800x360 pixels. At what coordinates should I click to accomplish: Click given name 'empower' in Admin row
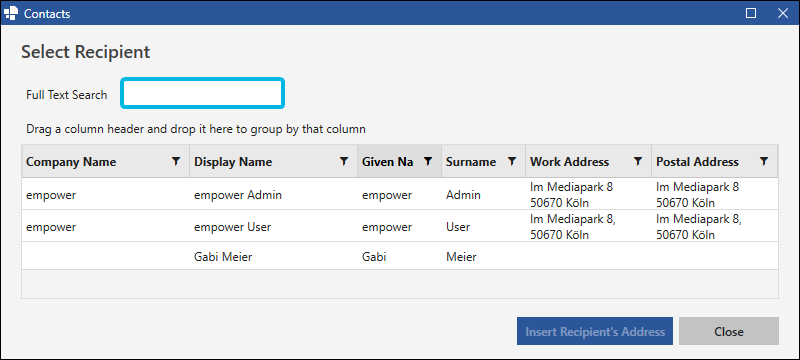tap(399, 194)
